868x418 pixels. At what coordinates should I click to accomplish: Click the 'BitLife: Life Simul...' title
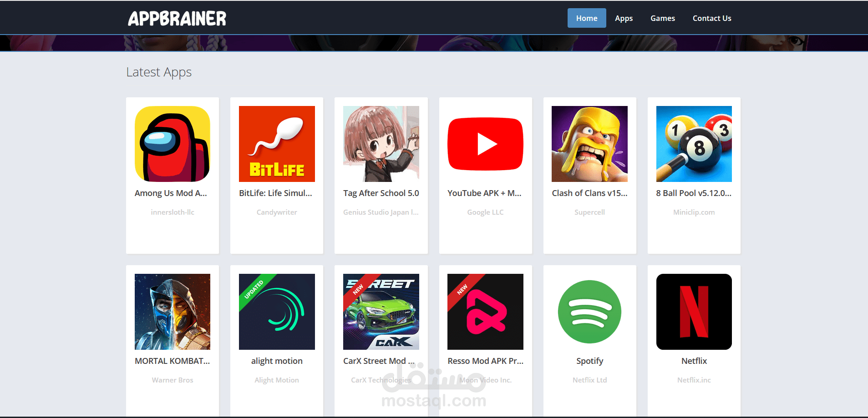tap(276, 193)
